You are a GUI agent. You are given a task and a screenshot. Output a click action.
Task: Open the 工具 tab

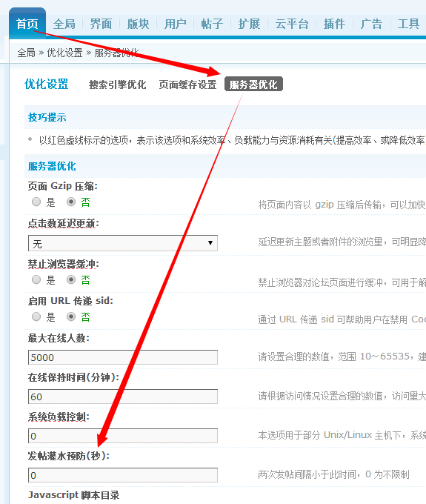(408, 24)
